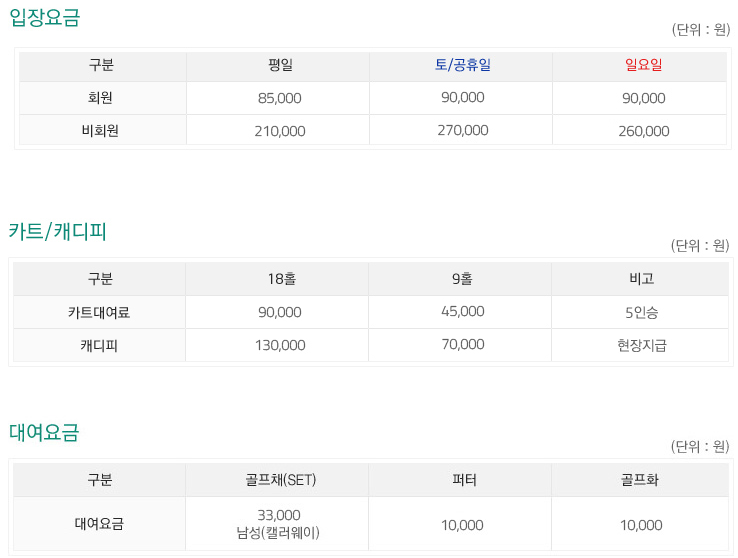Click the 입장요금 section heading

coord(45,17)
